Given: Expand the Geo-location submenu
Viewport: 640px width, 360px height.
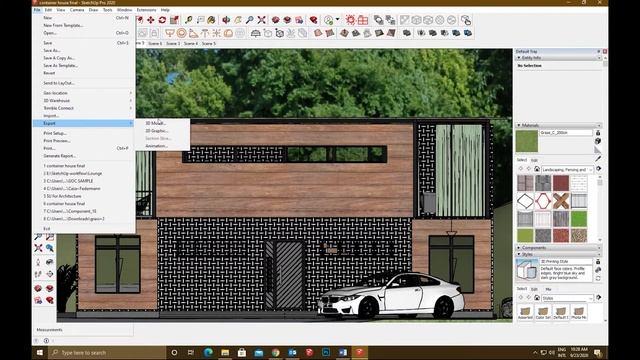Looking at the screenshot, I should click(x=83, y=93).
